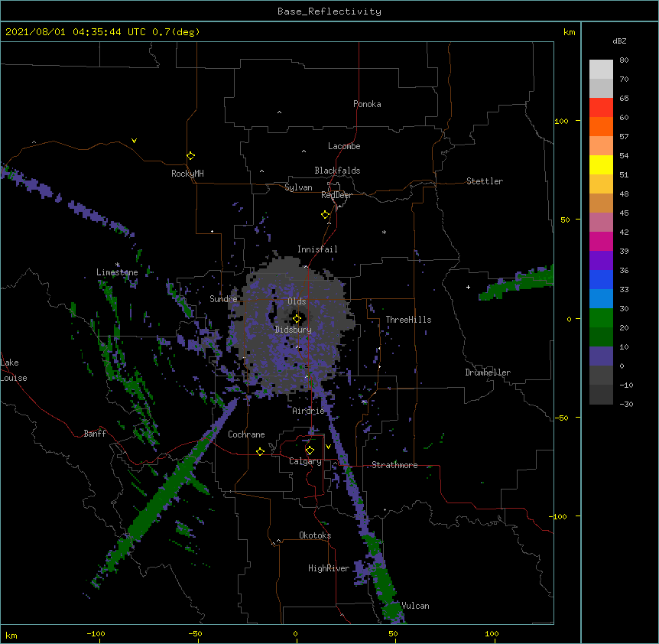Select the dark green 20–10 dBZ swatch

pyautogui.click(x=601, y=337)
